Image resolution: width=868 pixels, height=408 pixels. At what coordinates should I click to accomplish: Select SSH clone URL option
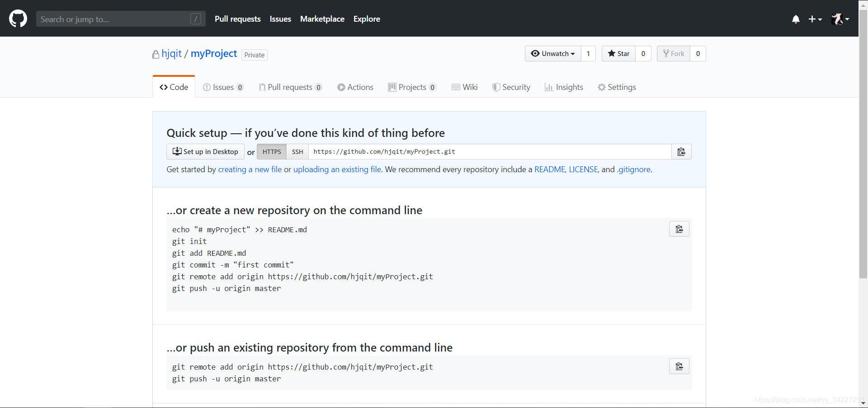[x=297, y=152]
